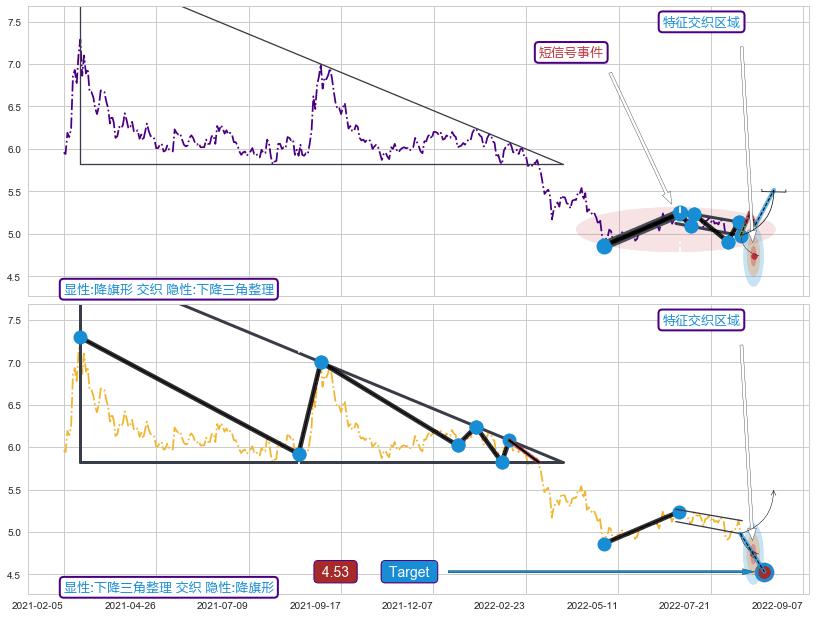816x617 pixels.
Task: Click the 2021-02-05 date axis label
Action: [x=36, y=605]
